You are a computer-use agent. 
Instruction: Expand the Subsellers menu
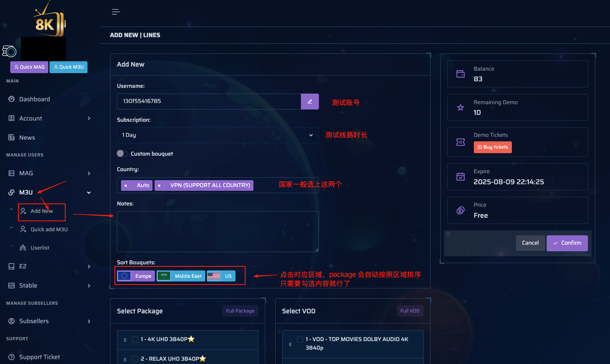[49, 321]
